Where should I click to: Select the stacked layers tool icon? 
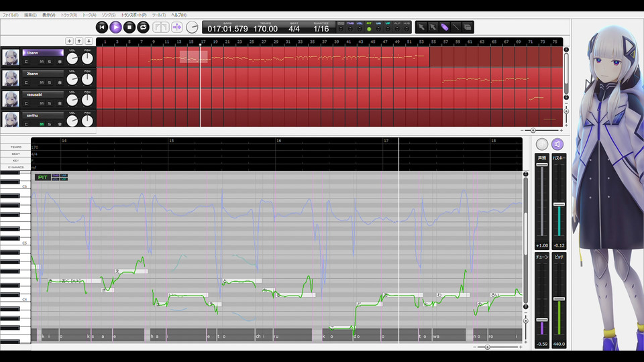click(x=468, y=27)
